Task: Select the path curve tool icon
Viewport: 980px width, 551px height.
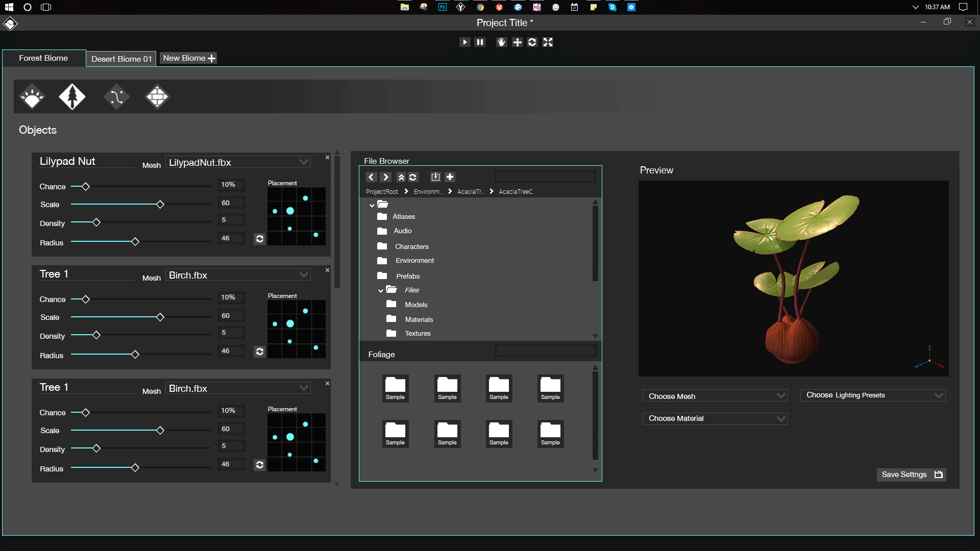Action: pyautogui.click(x=116, y=96)
